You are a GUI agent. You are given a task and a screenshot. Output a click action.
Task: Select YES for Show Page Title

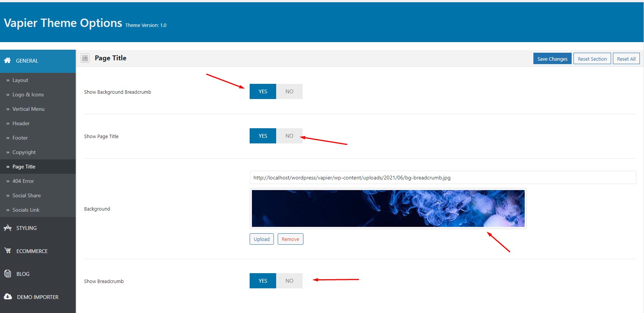point(263,136)
